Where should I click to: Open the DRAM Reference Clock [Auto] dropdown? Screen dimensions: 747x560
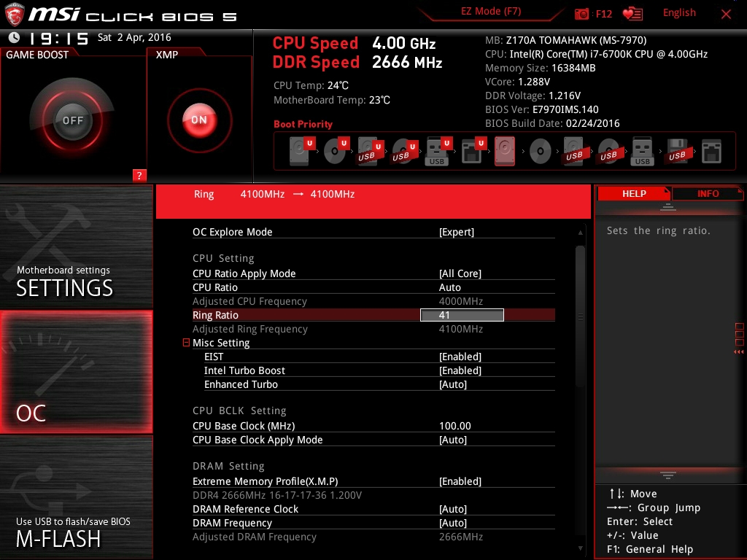coord(452,509)
